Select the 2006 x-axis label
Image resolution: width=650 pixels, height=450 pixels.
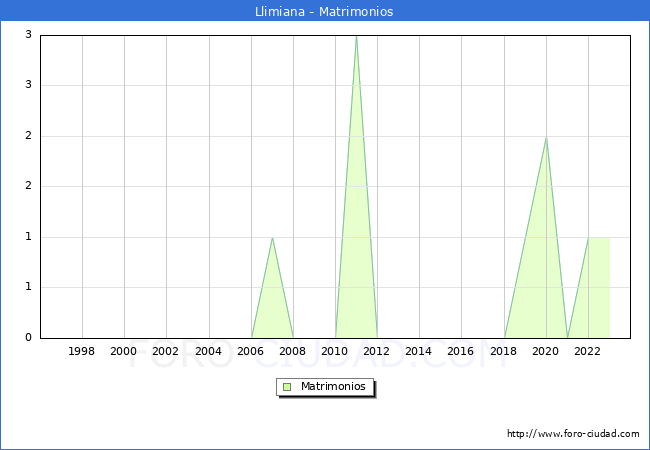[x=251, y=351]
